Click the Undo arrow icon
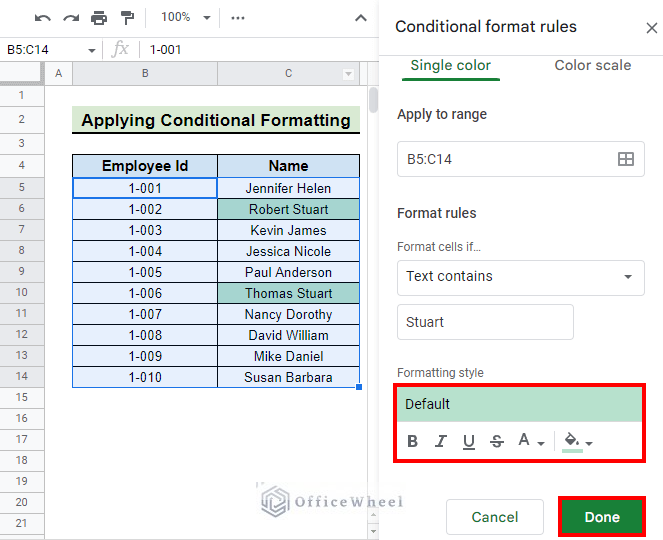Viewport: 663px width, 540px height. click(43, 18)
